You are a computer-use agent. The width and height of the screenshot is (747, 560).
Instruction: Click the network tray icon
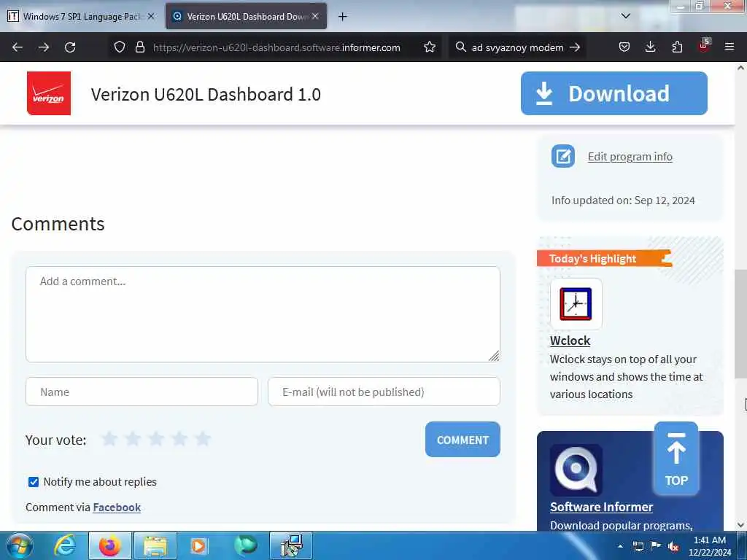pyautogui.click(x=638, y=546)
